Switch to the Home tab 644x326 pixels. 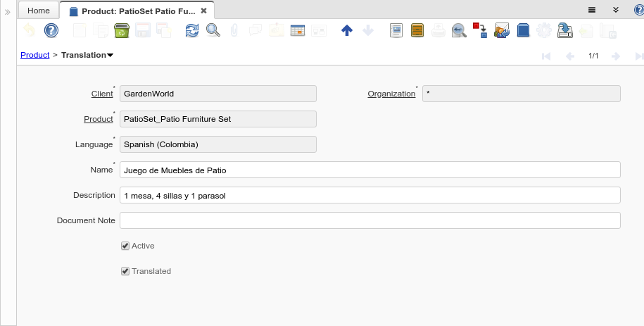pos(38,11)
